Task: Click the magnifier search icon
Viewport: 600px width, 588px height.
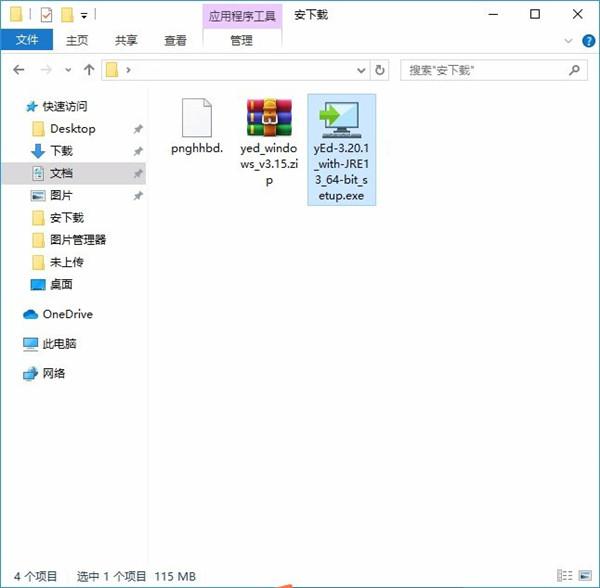Action: click(574, 70)
